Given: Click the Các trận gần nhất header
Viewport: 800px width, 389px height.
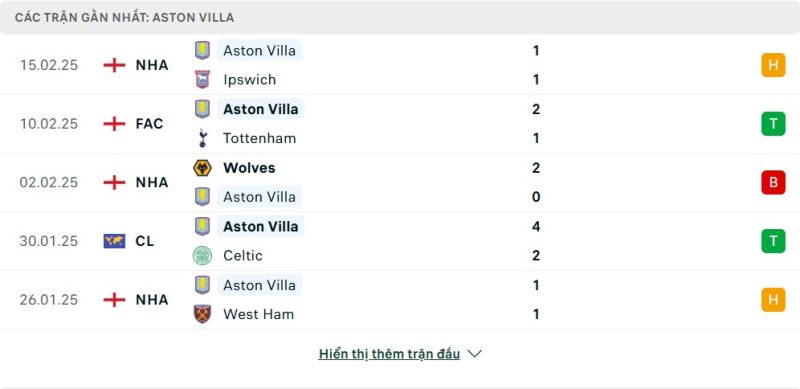Looking at the screenshot, I should click(124, 17).
